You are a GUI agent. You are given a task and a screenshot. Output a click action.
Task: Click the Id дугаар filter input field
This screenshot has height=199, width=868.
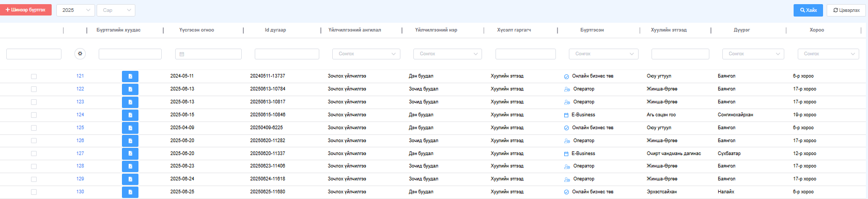(287, 54)
